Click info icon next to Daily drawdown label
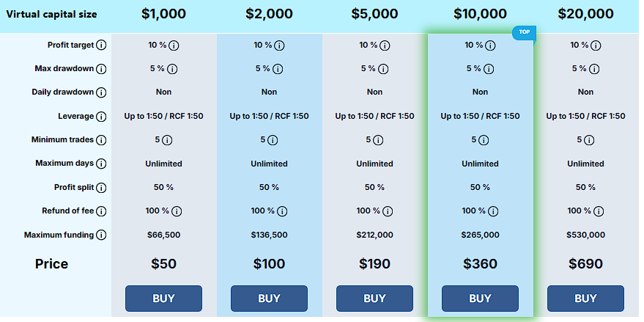The width and height of the screenshot is (644, 322). click(101, 92)
